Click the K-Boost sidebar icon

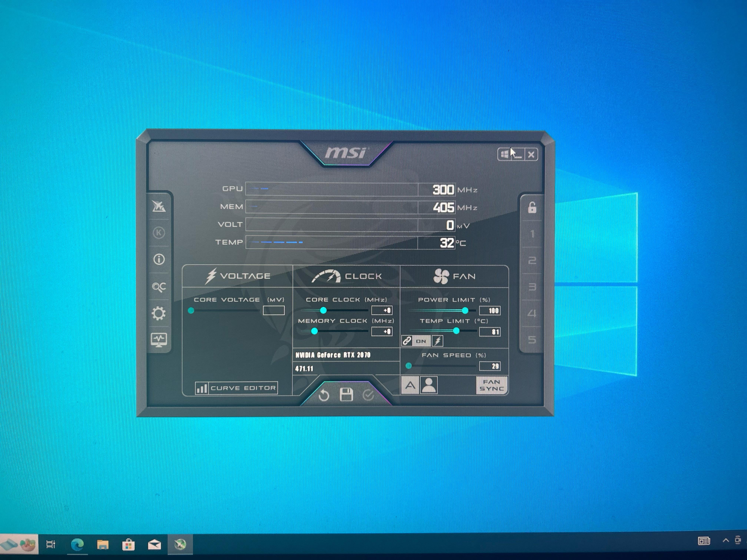(159, 233)
